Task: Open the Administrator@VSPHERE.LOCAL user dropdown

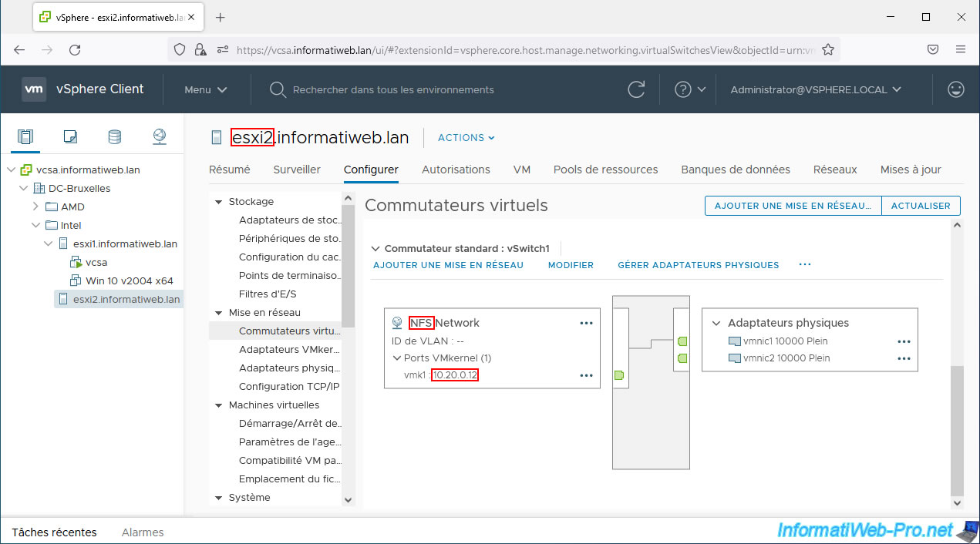Action: tap(816, 89)
